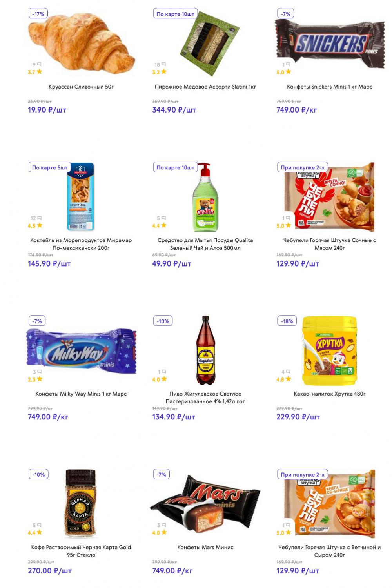Viewport: 392px width, 588px height.
Task: Open the review comments icon for Коктейль из Морепродуктов
Action: [x=39, y=218]
